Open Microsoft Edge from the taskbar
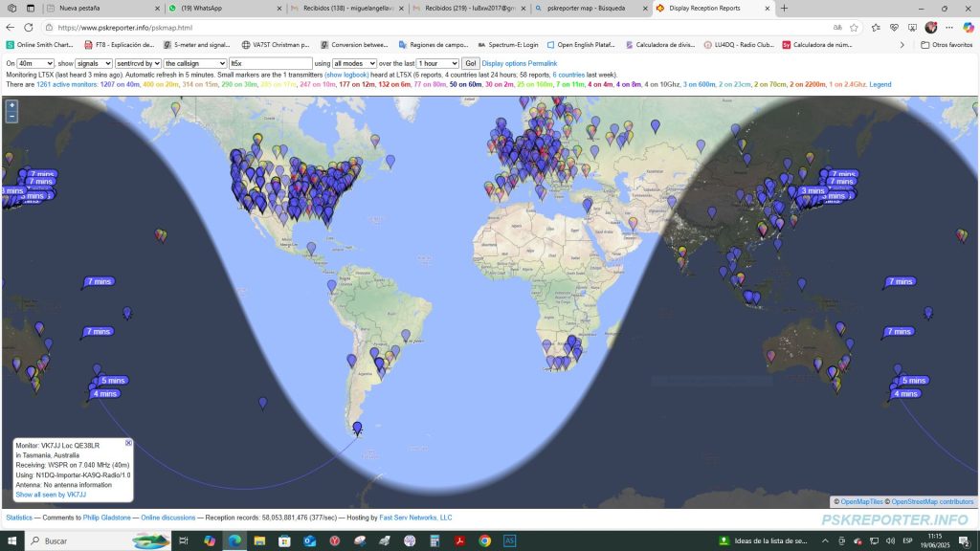Screen dimensions: 980x551 (234, 540)
